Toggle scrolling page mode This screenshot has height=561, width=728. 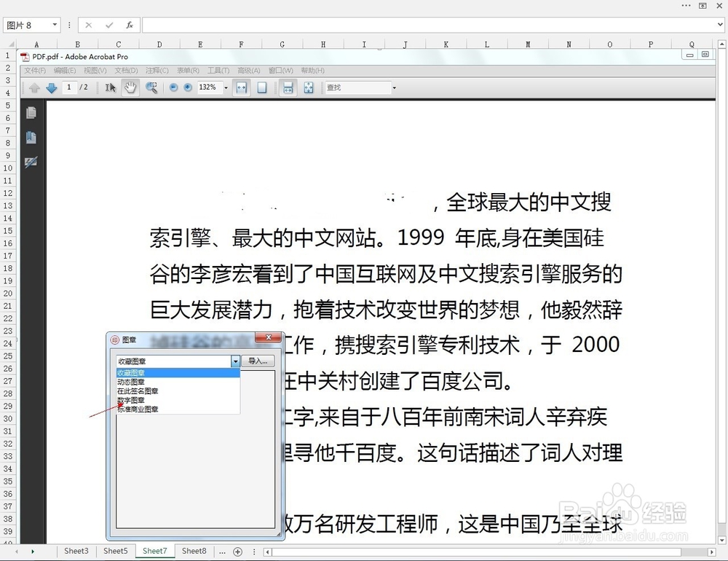(288, 87)
